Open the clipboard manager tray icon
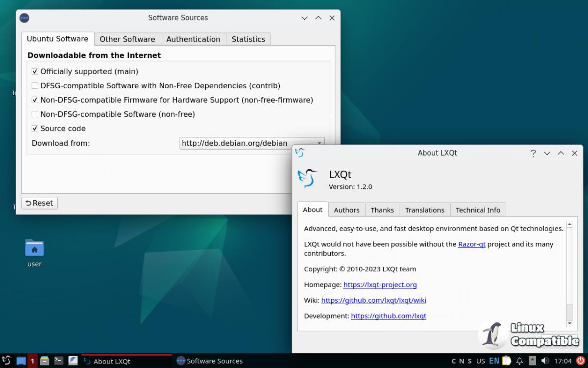Screen dimensions: 588x368 (x=506, y=361)
